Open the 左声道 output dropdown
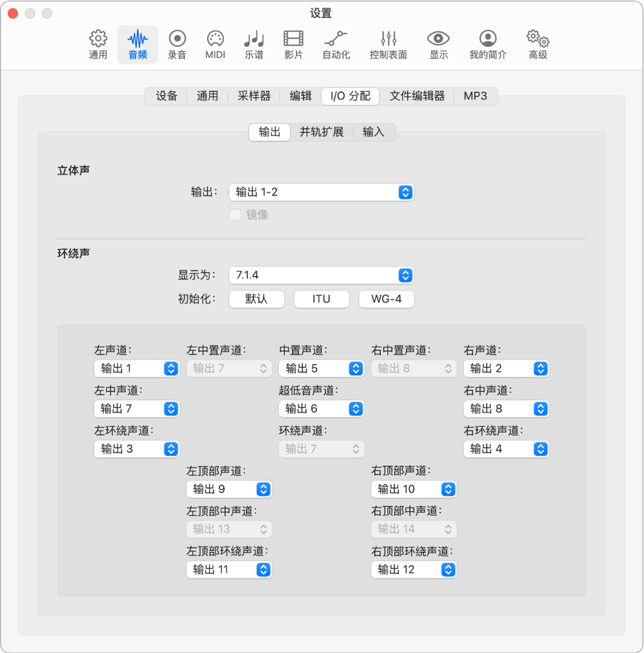644x653 pixels. click(137, 368)
